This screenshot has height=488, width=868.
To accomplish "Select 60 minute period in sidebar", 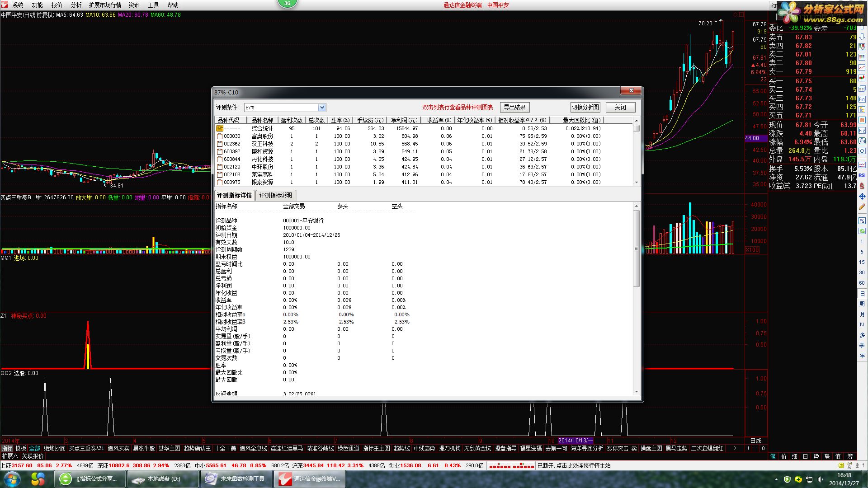I will 862,283.
